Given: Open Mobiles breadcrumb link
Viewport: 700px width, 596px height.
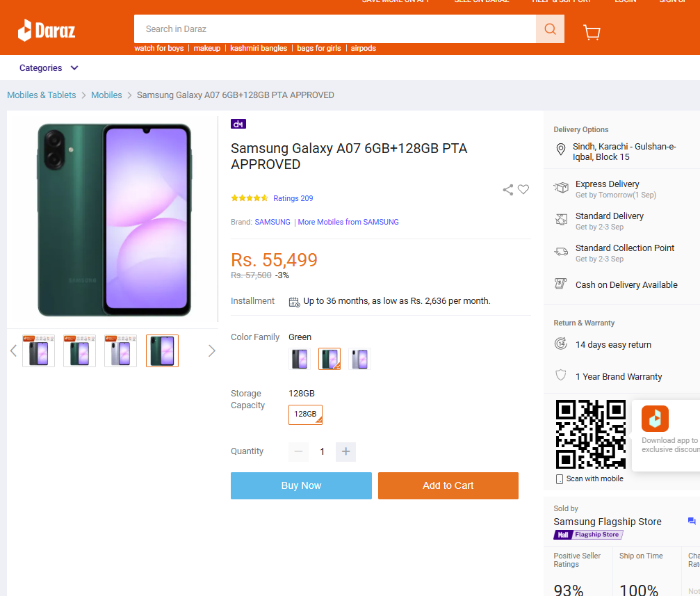Looking at the screenshot, I should tap(106, 95).
